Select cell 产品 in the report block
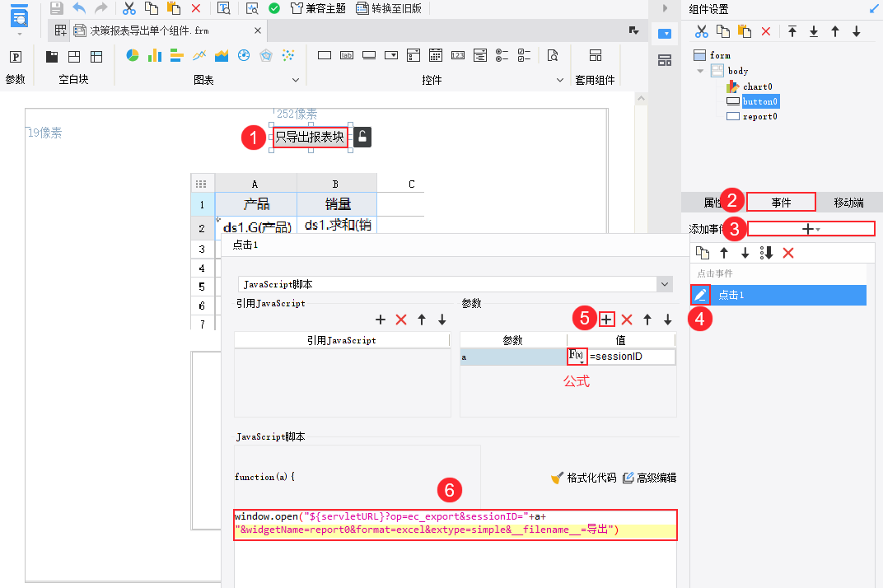Viewport: 883px width, 588px height. 256,204
